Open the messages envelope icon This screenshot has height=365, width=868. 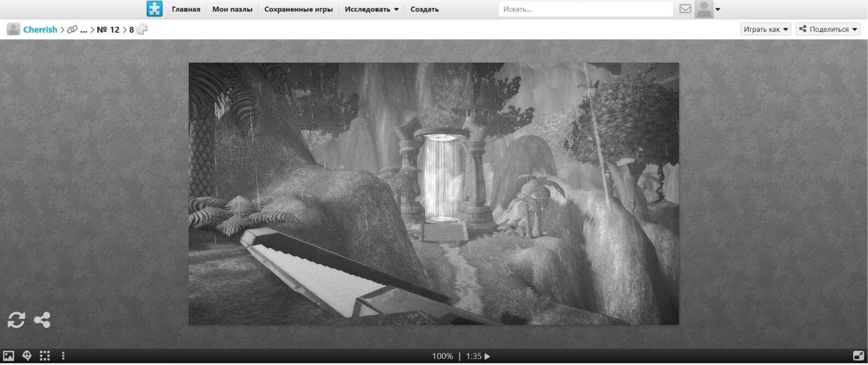click(685, 9)
